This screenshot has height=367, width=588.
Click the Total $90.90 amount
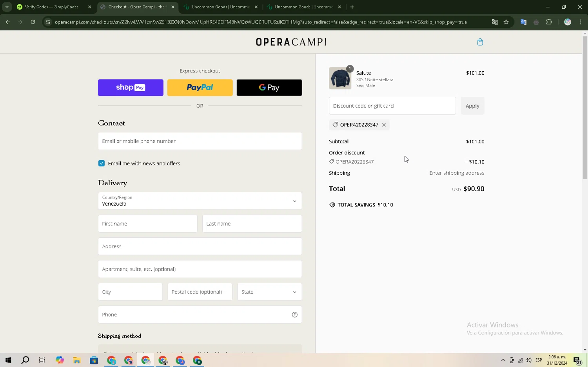[x=474, y=189]
